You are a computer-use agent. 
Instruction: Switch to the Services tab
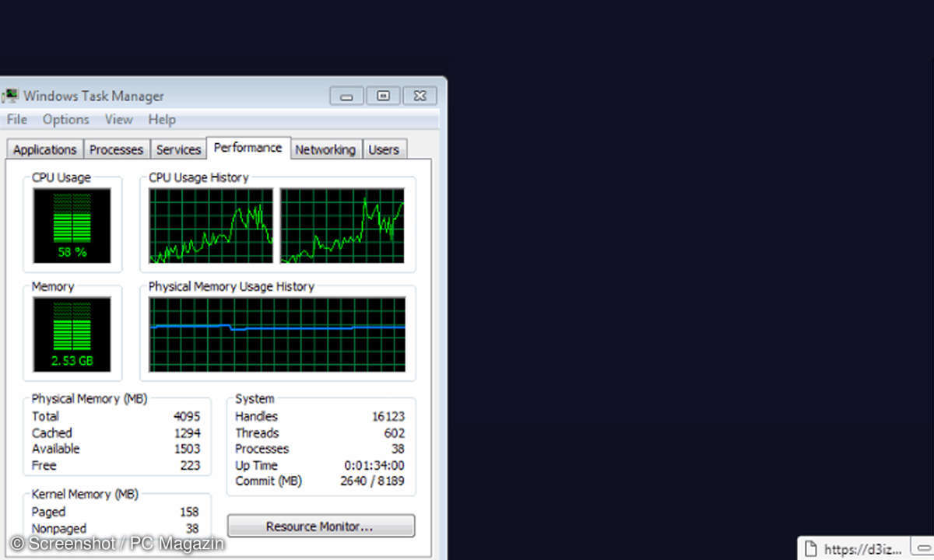[x=178, y=149]
